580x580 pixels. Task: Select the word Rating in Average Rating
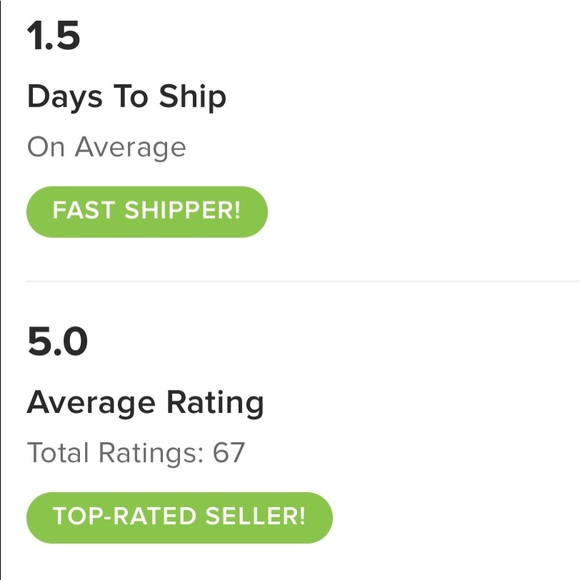coord(215,403)
